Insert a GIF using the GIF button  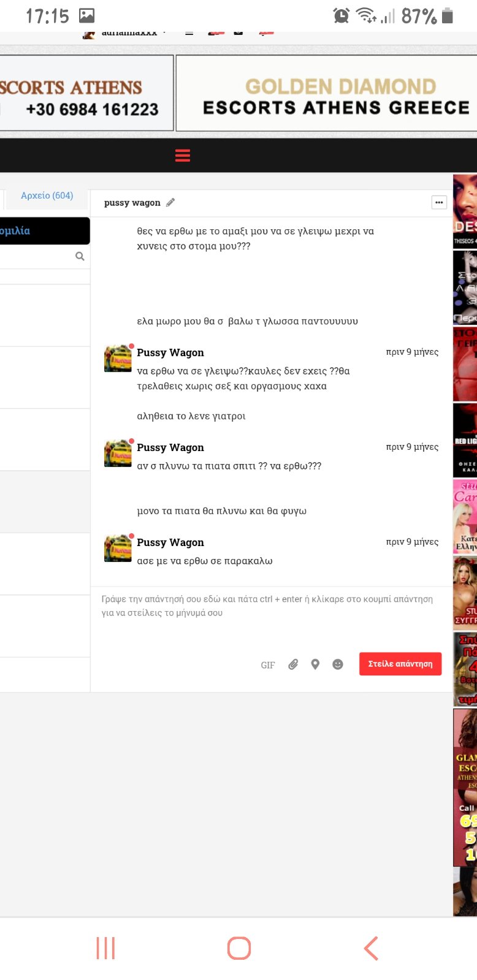(x=268, y=665)
